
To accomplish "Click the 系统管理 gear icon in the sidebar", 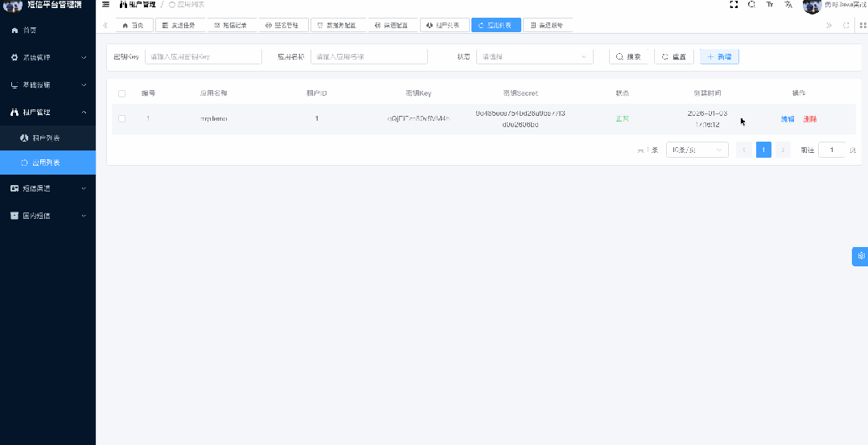I will click(15, 58).
